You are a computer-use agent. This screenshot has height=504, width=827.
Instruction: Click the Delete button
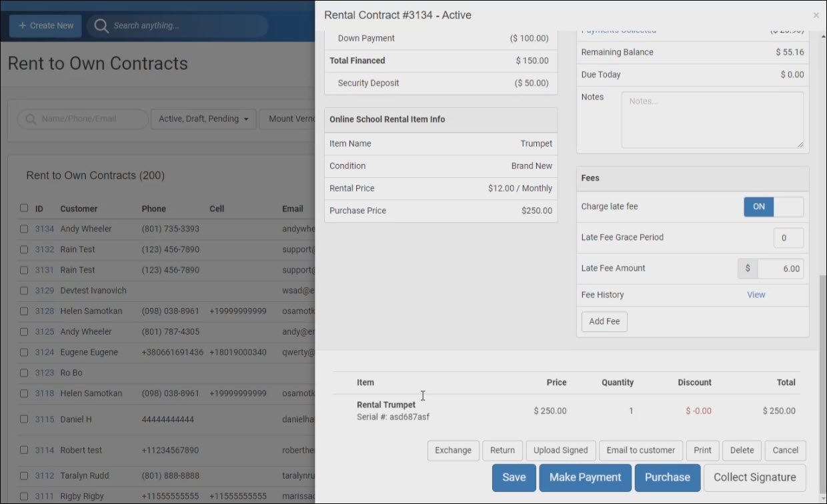click(742, 451)
